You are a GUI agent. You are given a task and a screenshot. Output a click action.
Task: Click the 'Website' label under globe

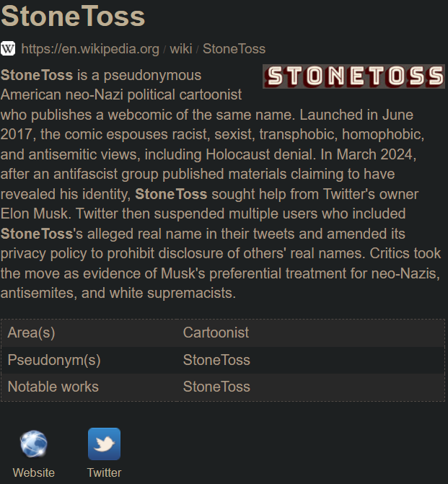click(33, 472)
